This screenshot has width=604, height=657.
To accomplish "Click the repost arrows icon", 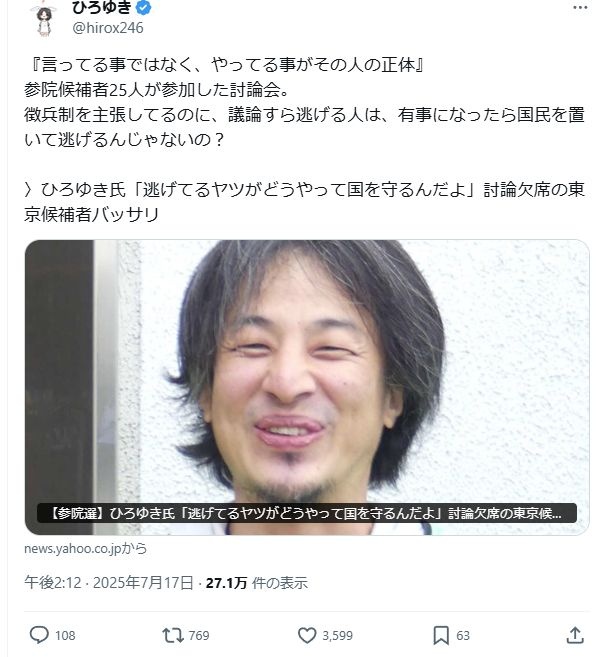I will point(173,635).
